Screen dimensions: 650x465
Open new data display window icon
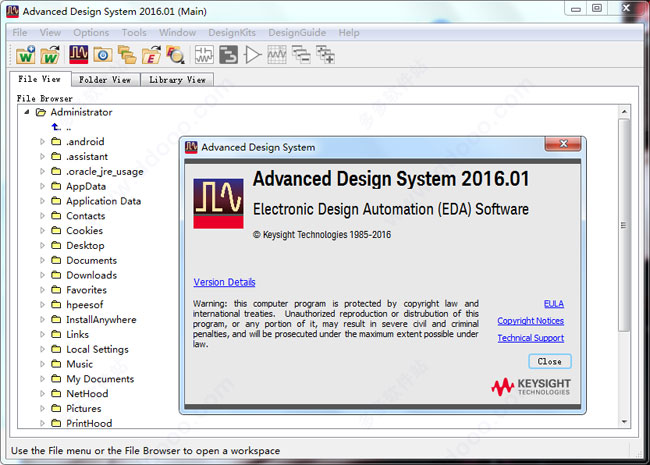(276, 55)
